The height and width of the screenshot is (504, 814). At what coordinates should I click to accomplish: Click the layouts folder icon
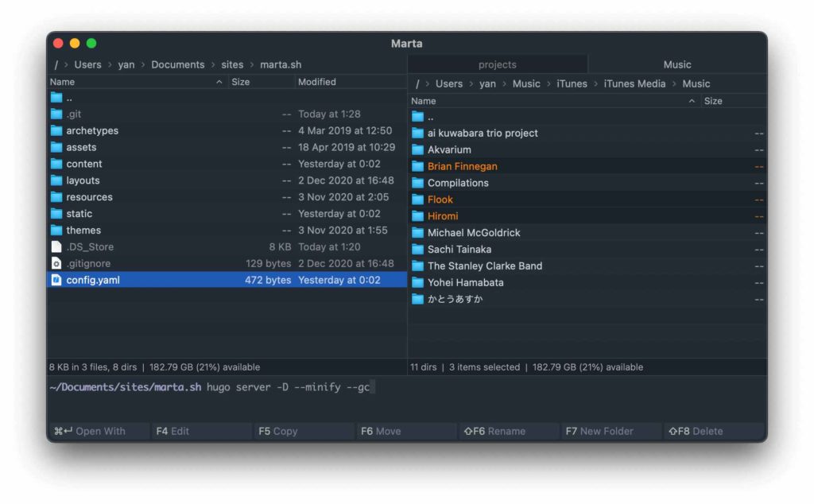56,180
